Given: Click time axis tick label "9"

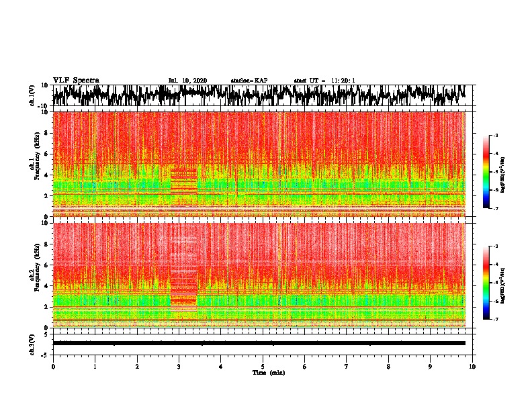Looking at the screenshot, I should (430, 367).
